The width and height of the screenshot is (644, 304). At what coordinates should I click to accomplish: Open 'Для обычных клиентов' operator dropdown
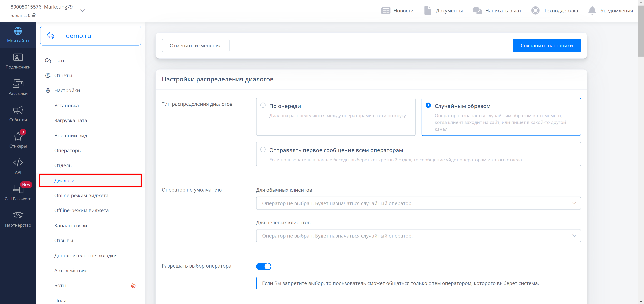coord(418,203)
